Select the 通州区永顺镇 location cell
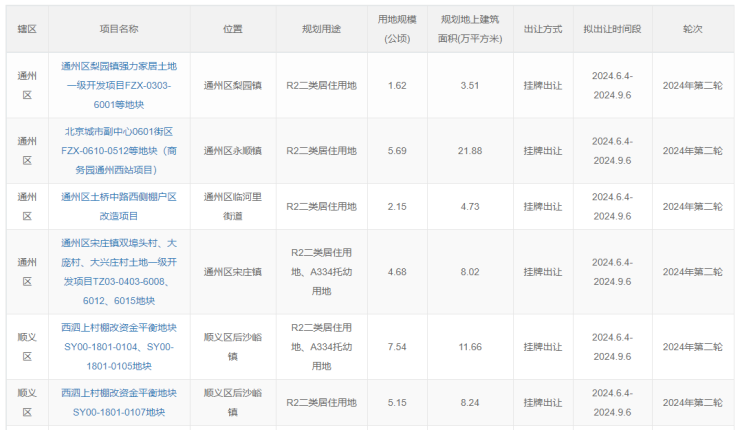Image resolution: width=740 pixels, height=430 pixels. point(232,151)
